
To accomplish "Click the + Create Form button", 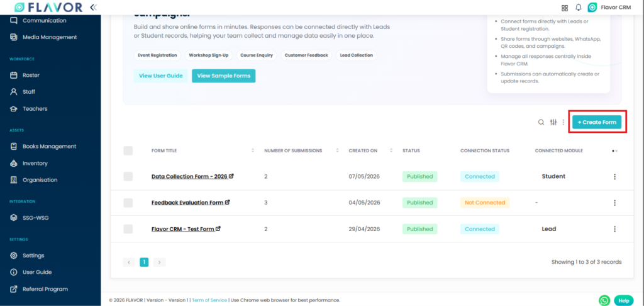I will [x=597, y=122].
